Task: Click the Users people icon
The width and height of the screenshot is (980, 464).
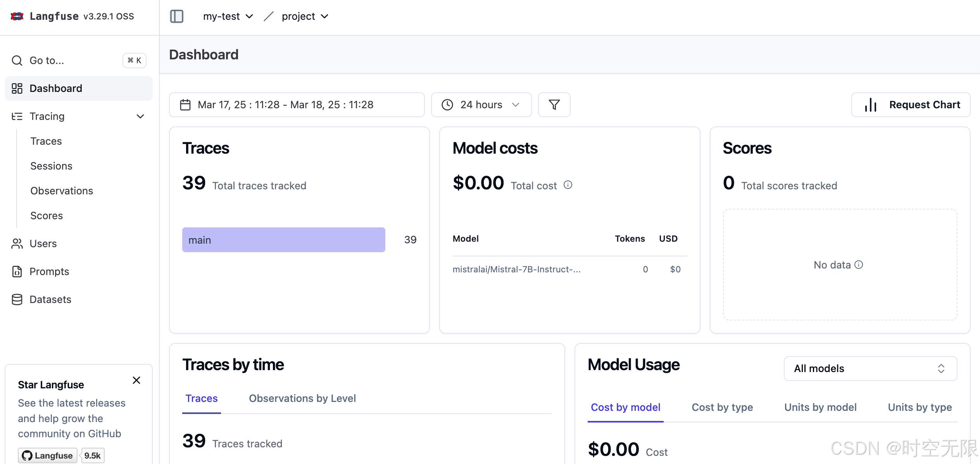Action: 17,244
